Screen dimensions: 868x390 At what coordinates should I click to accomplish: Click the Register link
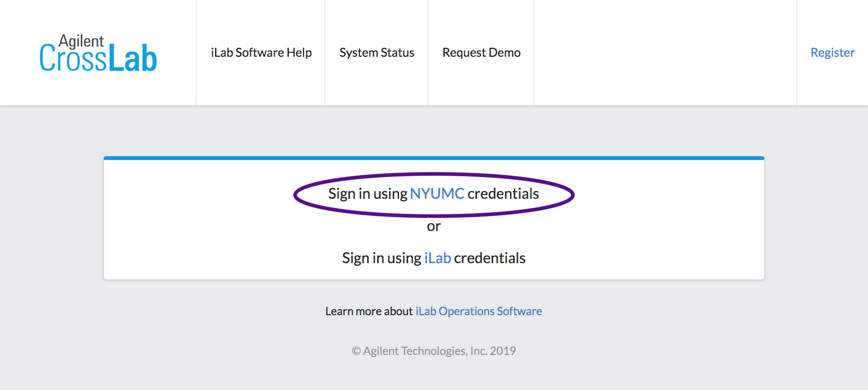[832, 53]
